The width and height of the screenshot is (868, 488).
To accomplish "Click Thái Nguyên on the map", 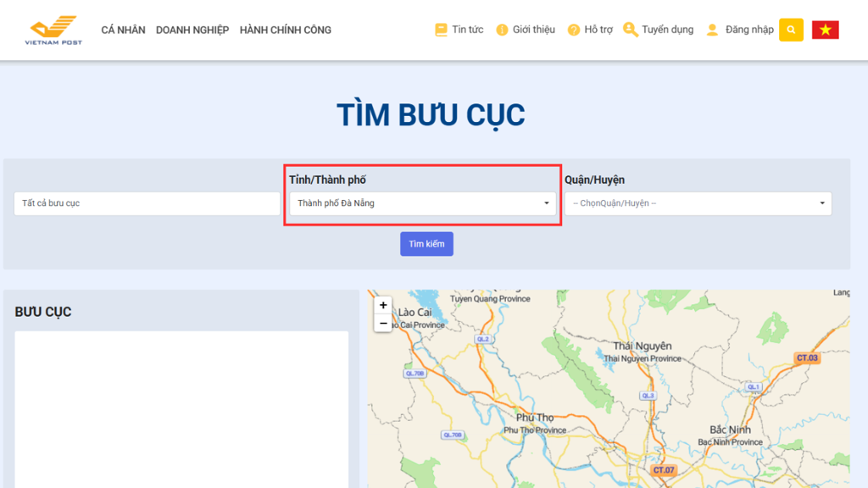I will 642,346.
